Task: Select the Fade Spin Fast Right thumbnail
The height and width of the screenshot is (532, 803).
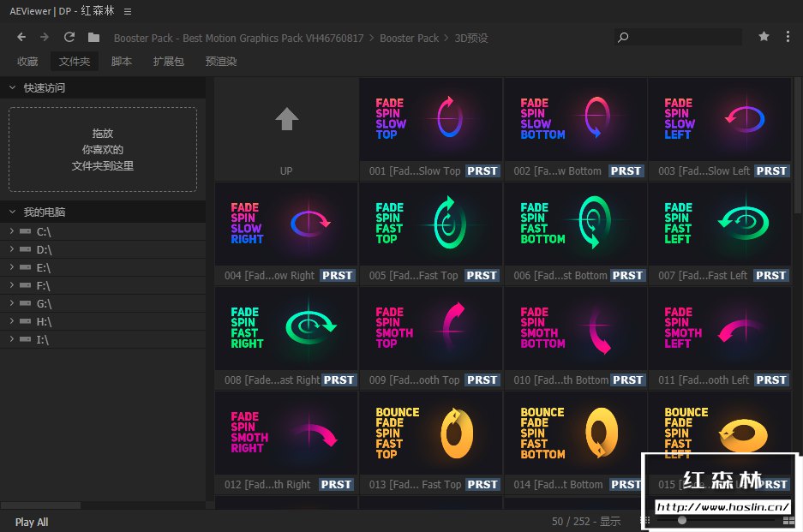Action: click(286, 328)
